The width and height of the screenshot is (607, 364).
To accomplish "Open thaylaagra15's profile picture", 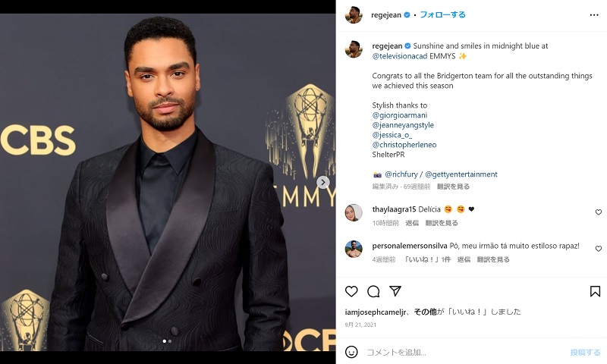I will coord(354,212).
